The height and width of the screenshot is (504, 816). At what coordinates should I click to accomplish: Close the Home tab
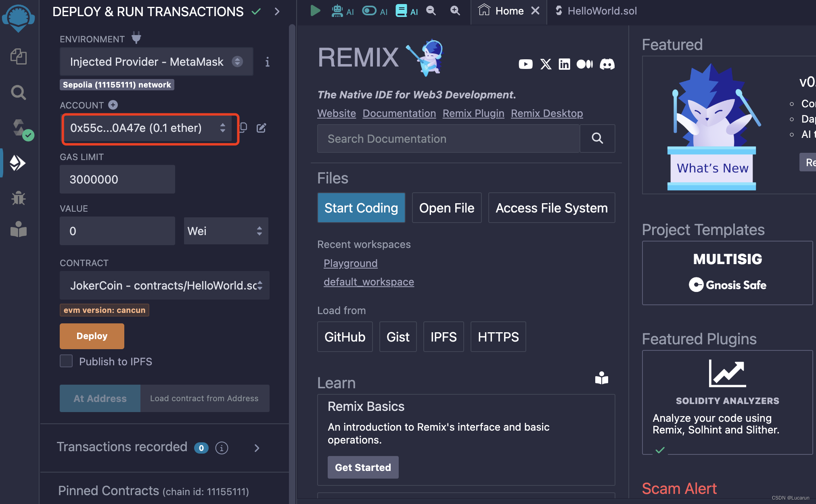coord(535,11)
